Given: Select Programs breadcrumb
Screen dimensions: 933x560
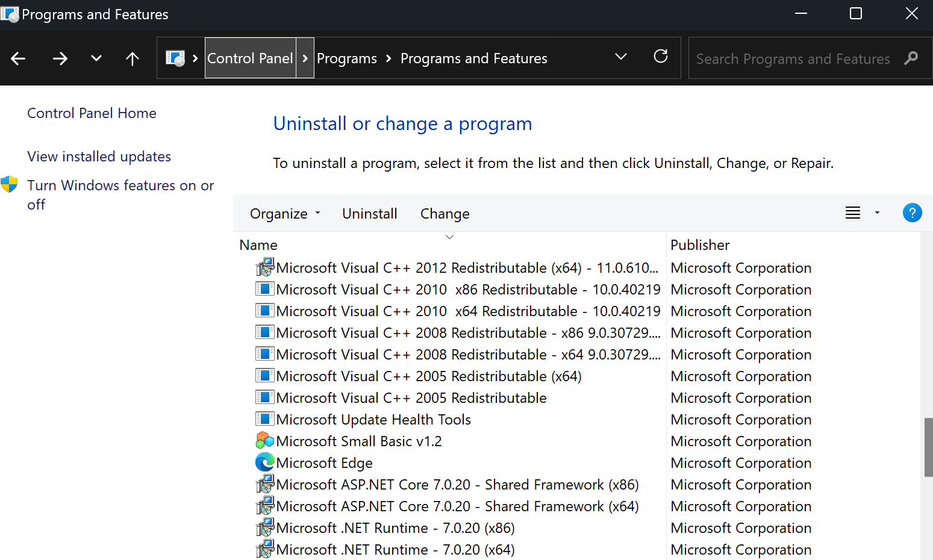Looking at the screenshot, I should click(347, 58).
